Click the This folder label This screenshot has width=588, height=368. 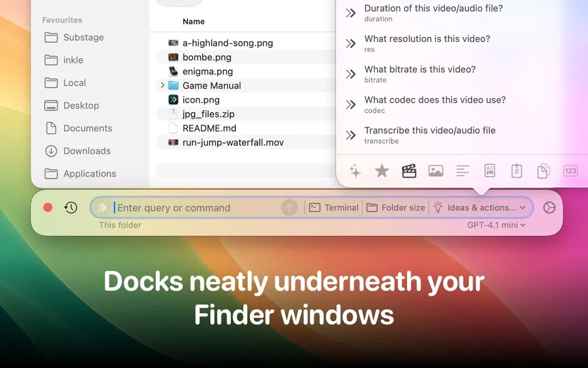point(120,225)
